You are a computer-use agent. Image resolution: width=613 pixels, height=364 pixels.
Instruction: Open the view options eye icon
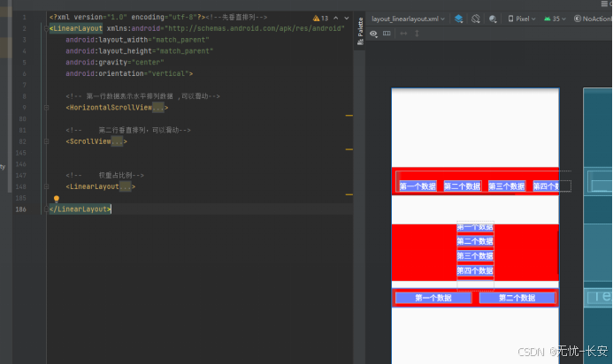(373, 34)
